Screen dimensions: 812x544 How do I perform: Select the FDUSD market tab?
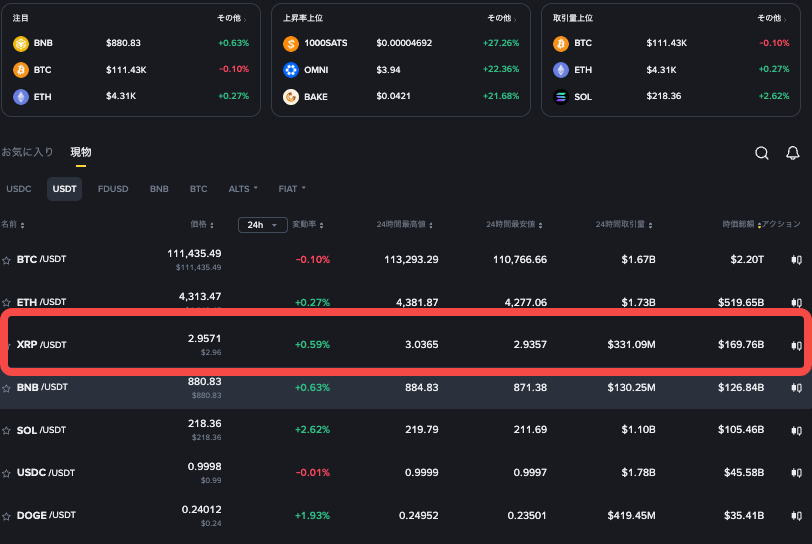[112, 188]
